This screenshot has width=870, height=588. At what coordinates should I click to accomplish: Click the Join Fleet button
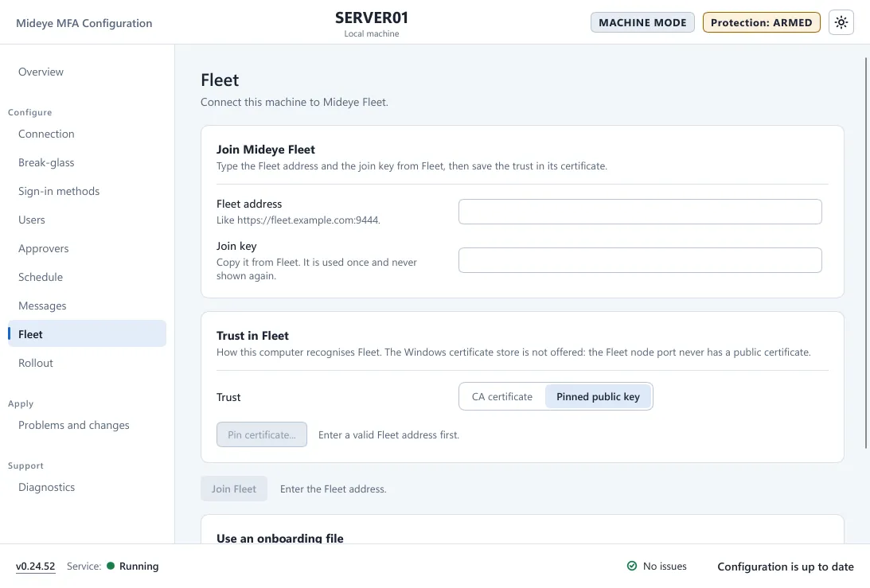233,489
